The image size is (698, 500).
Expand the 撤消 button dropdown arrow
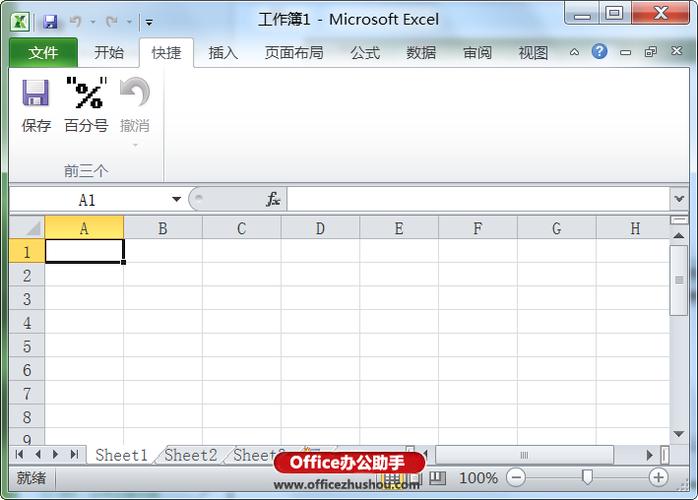tap(135, 145)
